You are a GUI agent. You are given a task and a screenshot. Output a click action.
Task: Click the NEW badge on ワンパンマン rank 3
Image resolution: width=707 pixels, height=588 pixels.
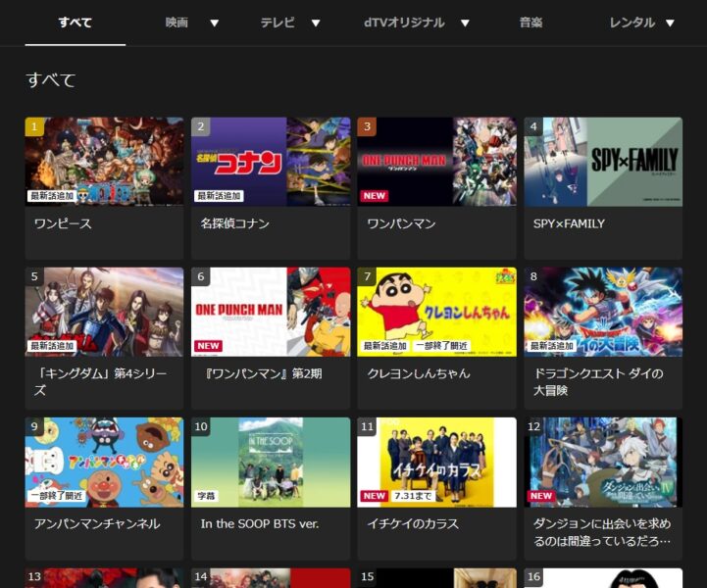click(x=375, y=196)
